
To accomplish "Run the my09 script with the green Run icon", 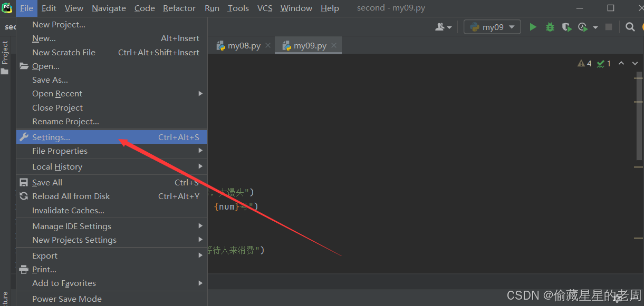I will tap(533, 26).
